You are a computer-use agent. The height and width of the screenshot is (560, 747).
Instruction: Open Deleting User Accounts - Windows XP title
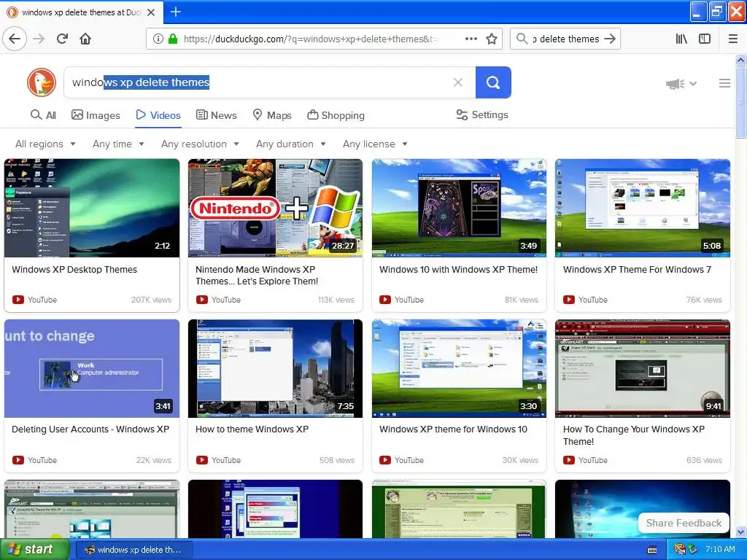(x=90, y=429)
